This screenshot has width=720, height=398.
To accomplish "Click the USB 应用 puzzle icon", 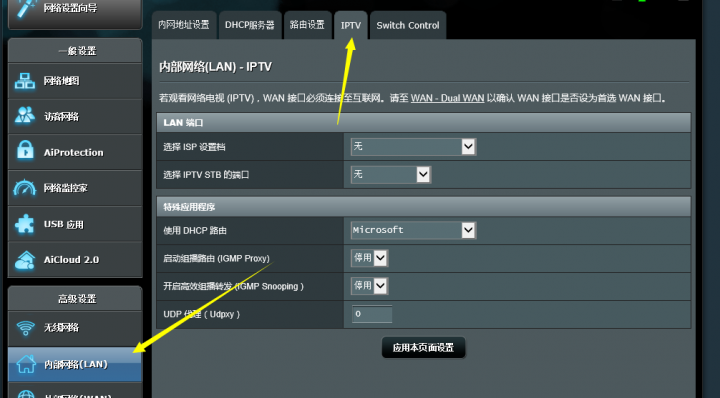I will click(25, 224).
